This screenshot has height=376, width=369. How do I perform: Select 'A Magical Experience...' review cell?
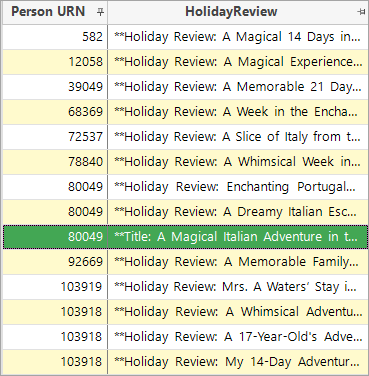[x=238, y=62]
